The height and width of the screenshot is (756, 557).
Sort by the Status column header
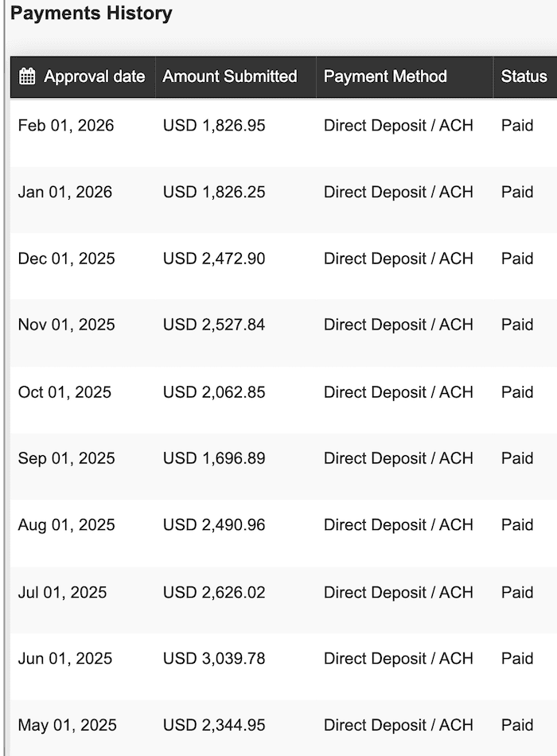[x=524, y=76]
